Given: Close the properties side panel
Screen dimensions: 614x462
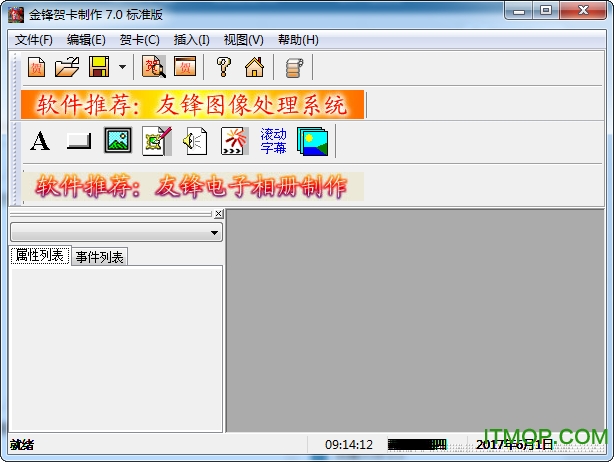Looking at the screenshot, I should [219, 214].
